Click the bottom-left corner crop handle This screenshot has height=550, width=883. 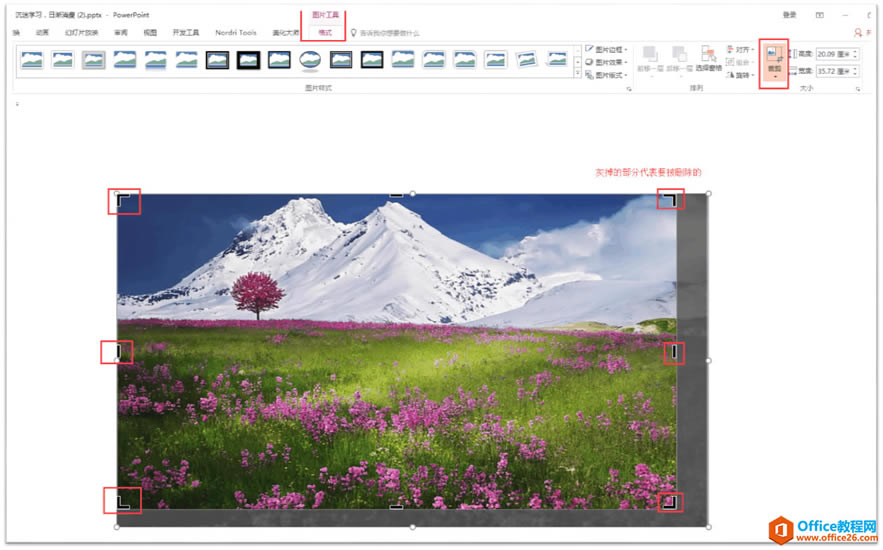point(122,503)
